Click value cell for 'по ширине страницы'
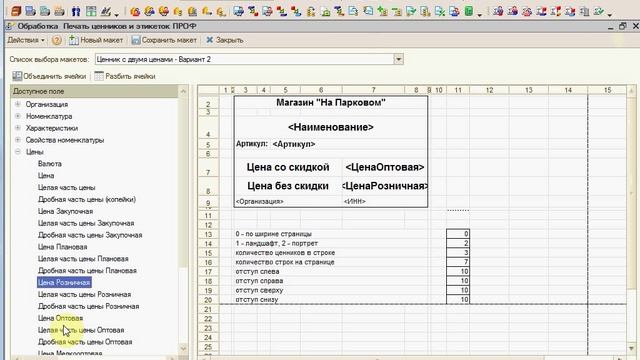This screenshot has width=640, height=360. [458, 234]
